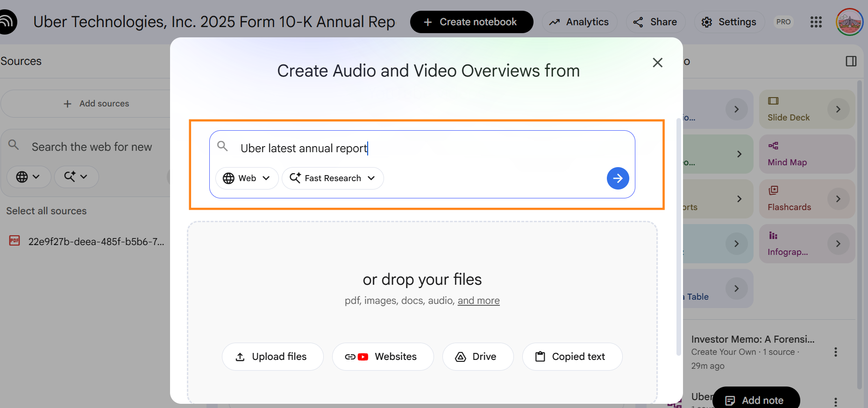Open the Flashcards card
The image size is (868, 408).
[x=807, y=199]
